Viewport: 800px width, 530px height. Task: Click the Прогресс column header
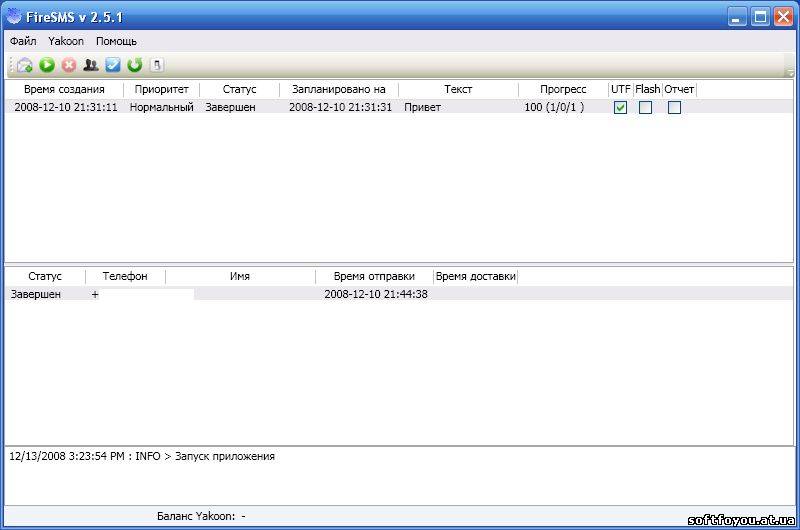click(563, 89)
